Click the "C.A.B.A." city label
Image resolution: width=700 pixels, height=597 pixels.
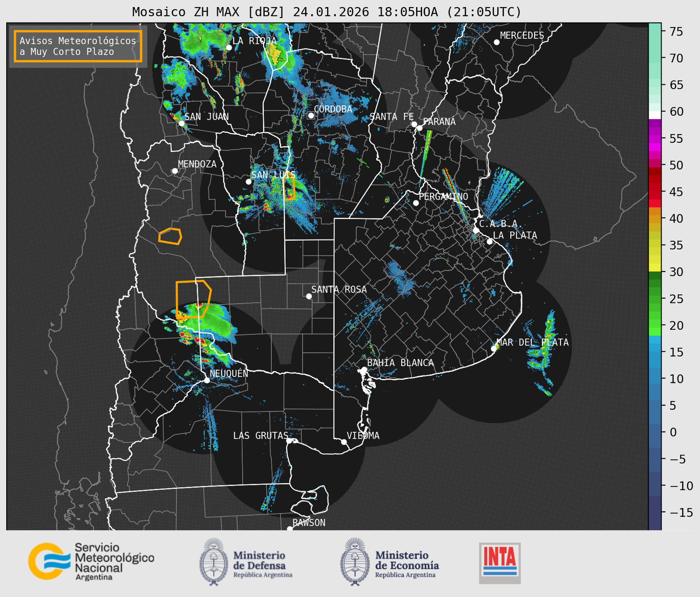coord(501,224)
